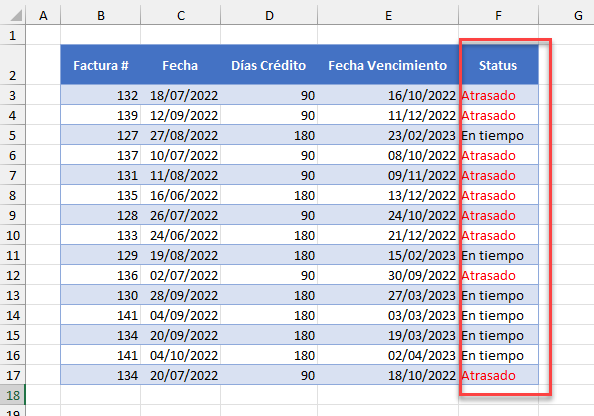Select due date cell 30/09/2022
Image resolution: width=594 pixels, height=416 pixels.
tap(388, 275)
